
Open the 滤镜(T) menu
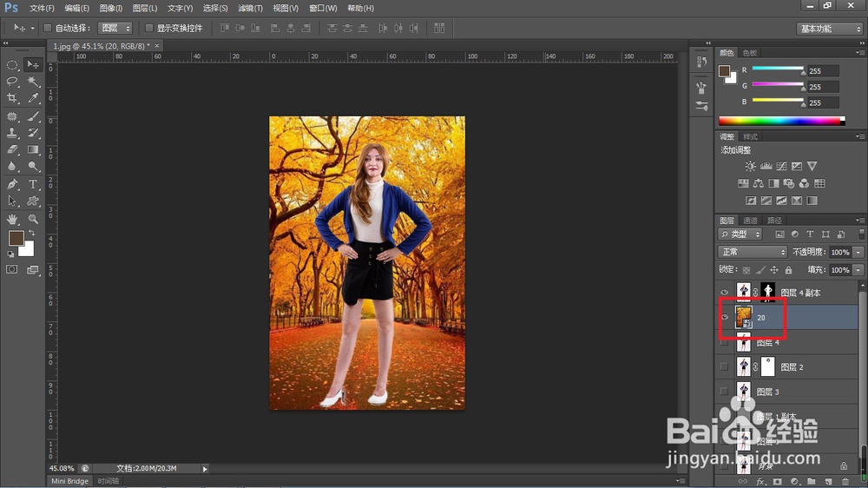point(250,9)
